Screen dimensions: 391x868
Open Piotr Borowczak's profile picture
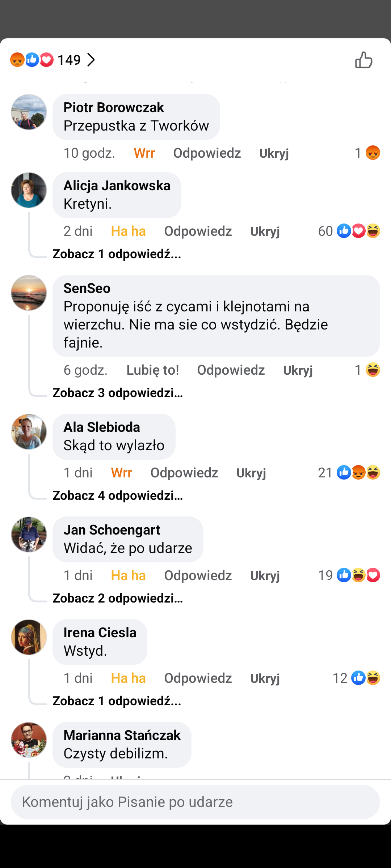29,112
